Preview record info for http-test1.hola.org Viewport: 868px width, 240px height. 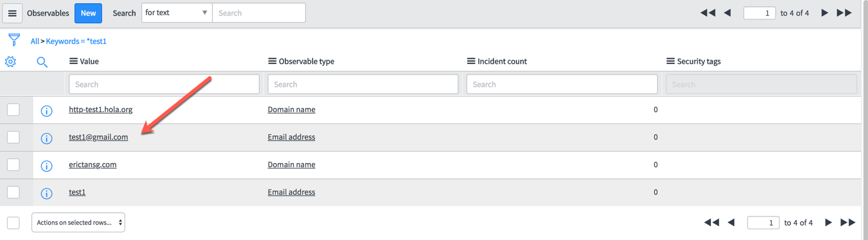[46, 111]
